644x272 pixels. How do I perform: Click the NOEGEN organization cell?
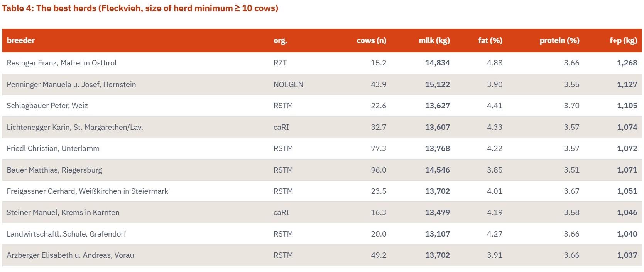point(288,84)
